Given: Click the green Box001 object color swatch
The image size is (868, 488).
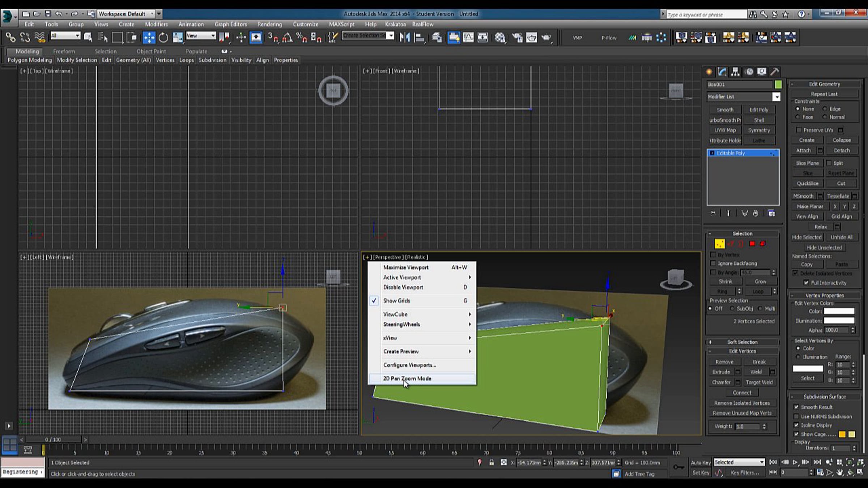Looking at the screenshot, I should (778, 84).
